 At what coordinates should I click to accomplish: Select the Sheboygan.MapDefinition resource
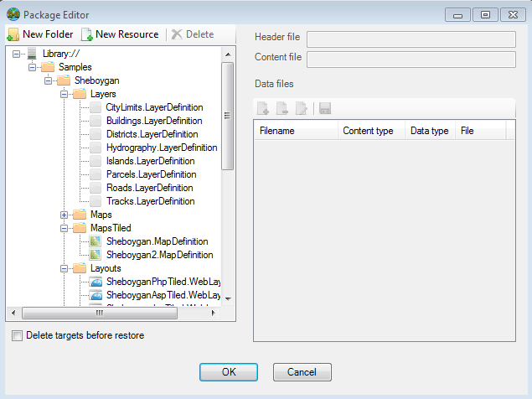coord(157,241)
